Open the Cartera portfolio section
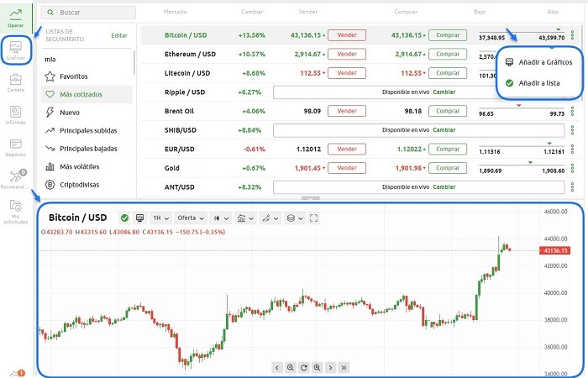 tap(16, 82)
